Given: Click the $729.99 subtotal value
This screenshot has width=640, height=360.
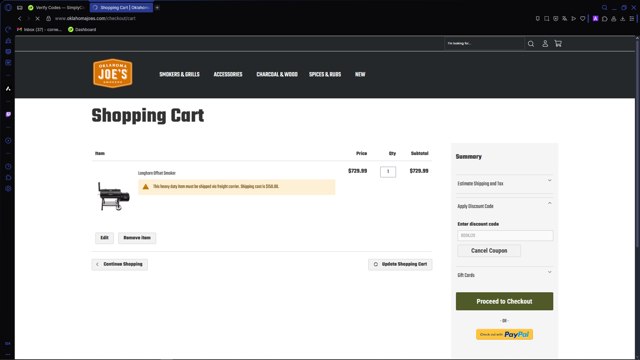Looking at the screenshot, I should (x=419, y=171).
